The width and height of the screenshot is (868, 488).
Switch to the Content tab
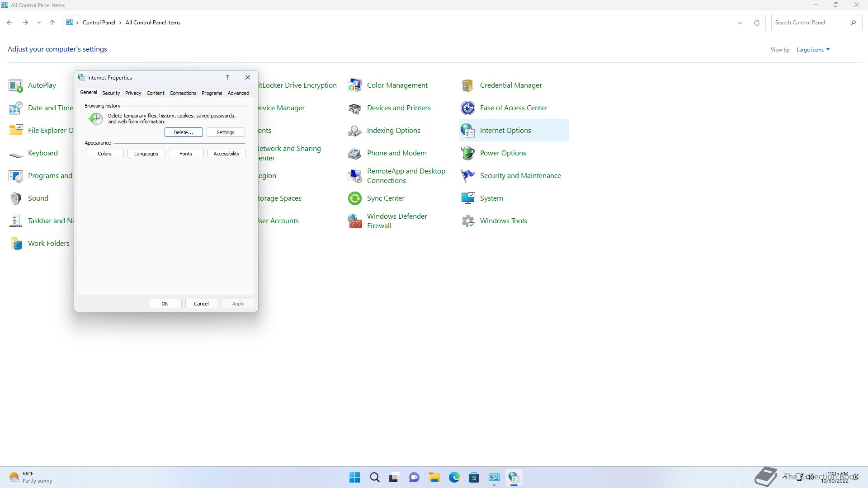pos(155,93)
